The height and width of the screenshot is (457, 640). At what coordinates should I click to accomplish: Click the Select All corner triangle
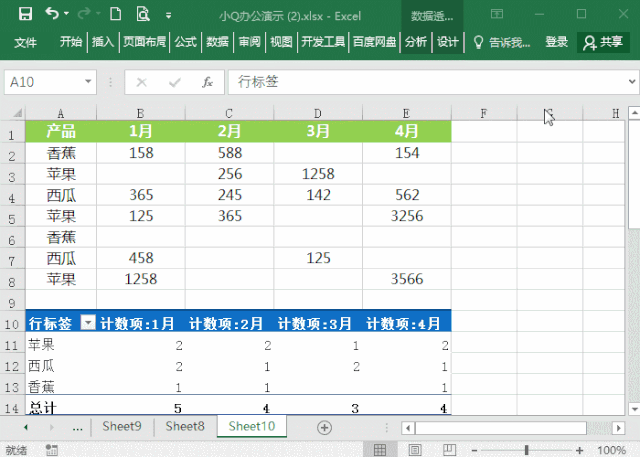click(x=17, y=113)
